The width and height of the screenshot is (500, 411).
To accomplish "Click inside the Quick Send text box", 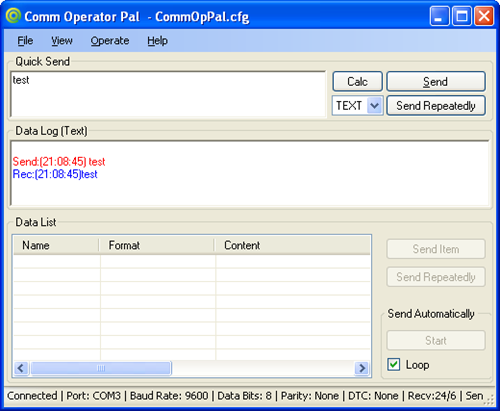I will (168, 94).
